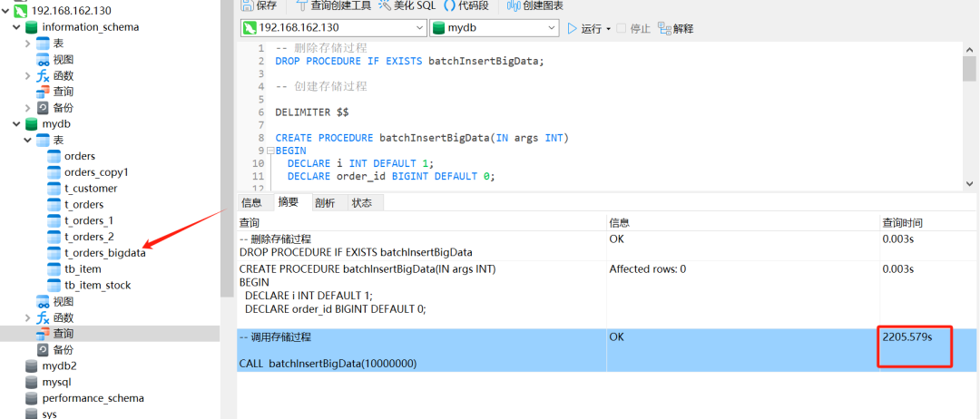Expand 函数 under information_schema
The image size is (980, 419).
[x=27, y=75]
